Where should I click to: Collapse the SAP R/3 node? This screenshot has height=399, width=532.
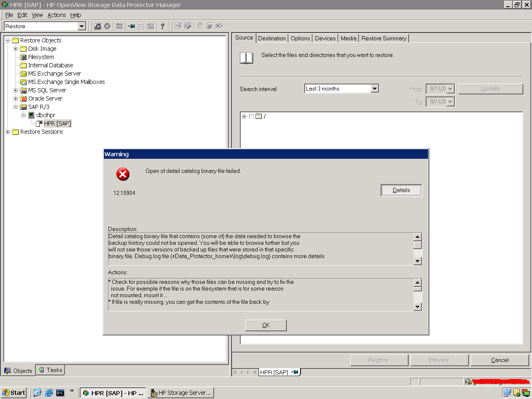pos(15,107)
